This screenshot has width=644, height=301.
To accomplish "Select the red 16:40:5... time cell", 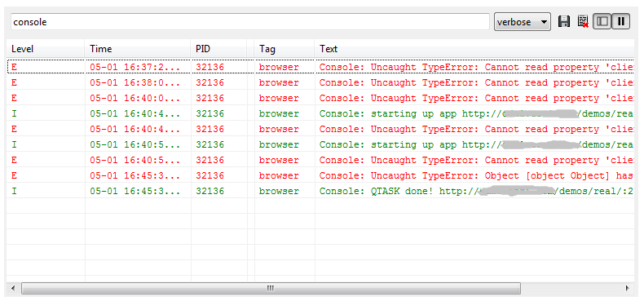I will (135, 160).
